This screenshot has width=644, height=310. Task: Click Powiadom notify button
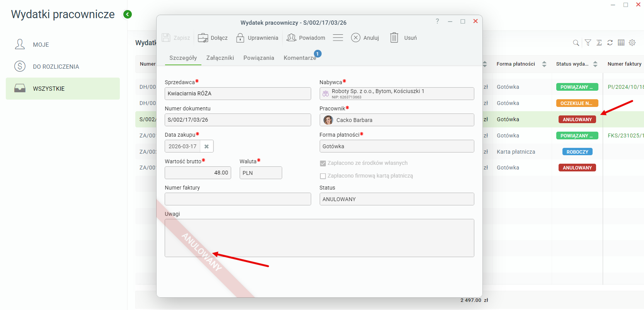(x=306, y=38)
